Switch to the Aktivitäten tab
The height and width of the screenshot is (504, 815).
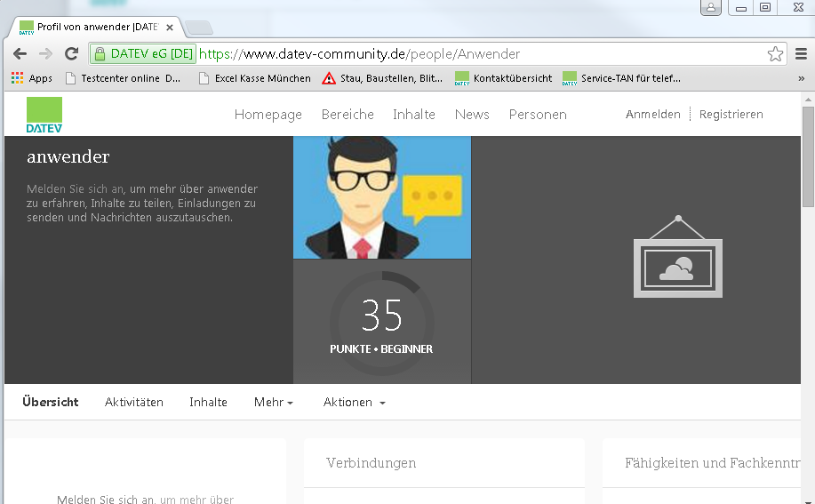134,403
